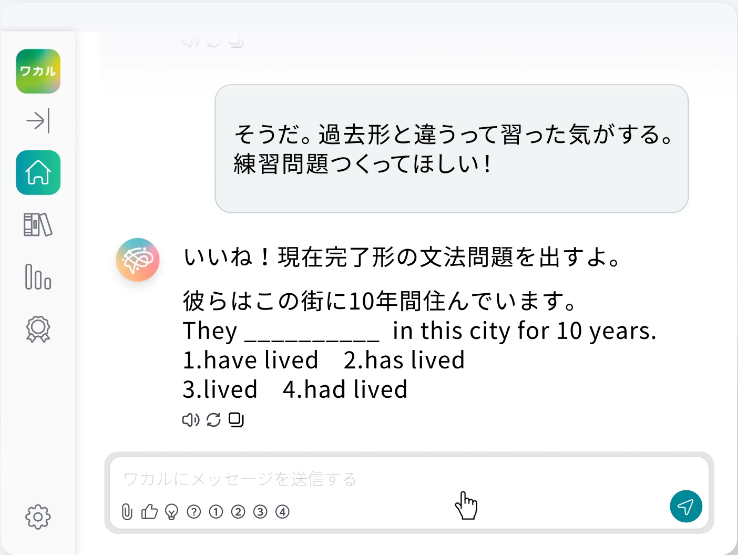The height and width of the screenshot is (555, 738).
Task: Click the thumbs up icon in the input bar
Action: pyautogui.click(x=150, y=512)
